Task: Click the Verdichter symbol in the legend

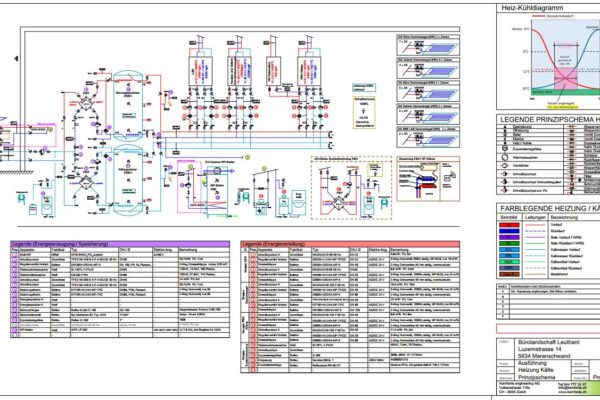Action: pos(505,166)
